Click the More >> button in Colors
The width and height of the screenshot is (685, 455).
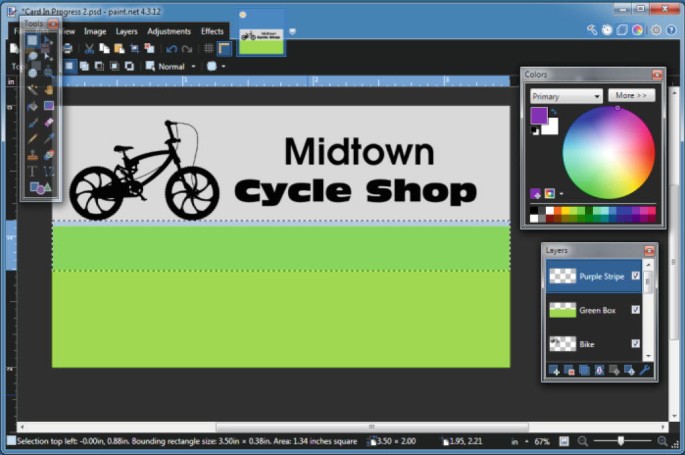631,96
